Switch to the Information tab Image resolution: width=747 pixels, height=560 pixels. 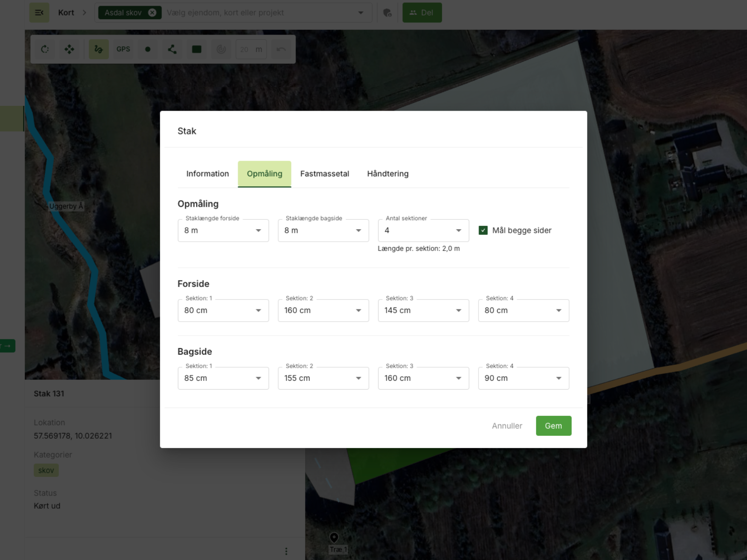coord(208,174)
